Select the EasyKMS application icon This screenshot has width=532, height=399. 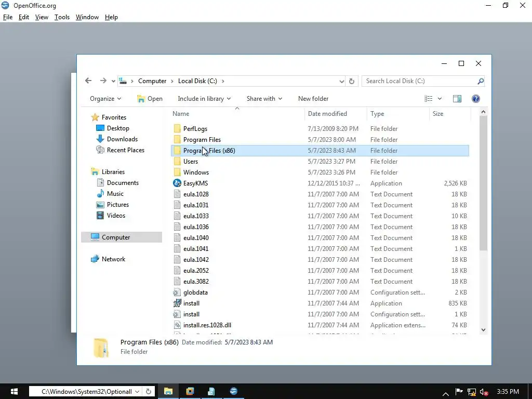tap(177, 183)
